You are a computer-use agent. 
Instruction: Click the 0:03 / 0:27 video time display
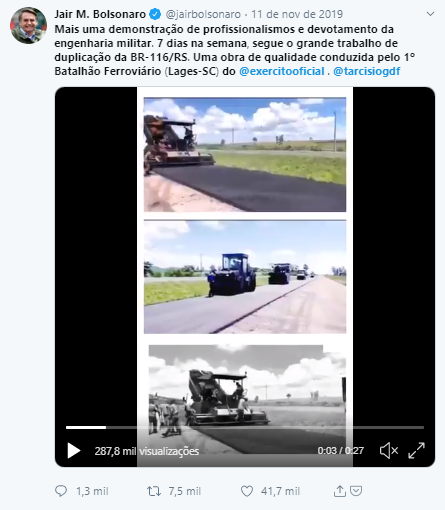(x=340, y=451)
